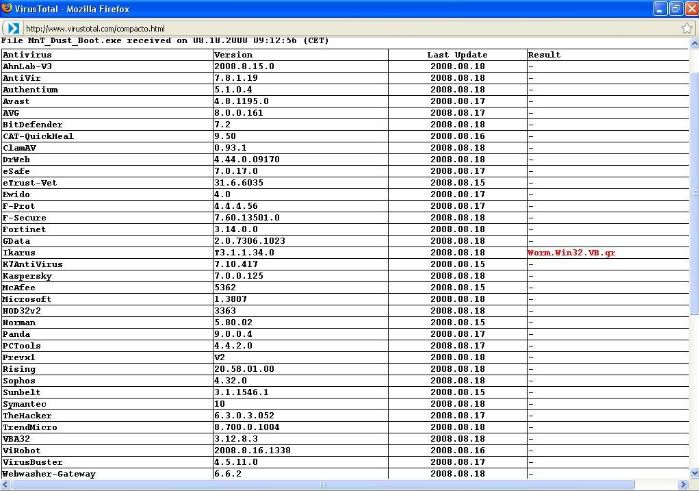699x491 pixels.
Task: Click the eTrust-Vet row name
Action: tap(30, 183)
